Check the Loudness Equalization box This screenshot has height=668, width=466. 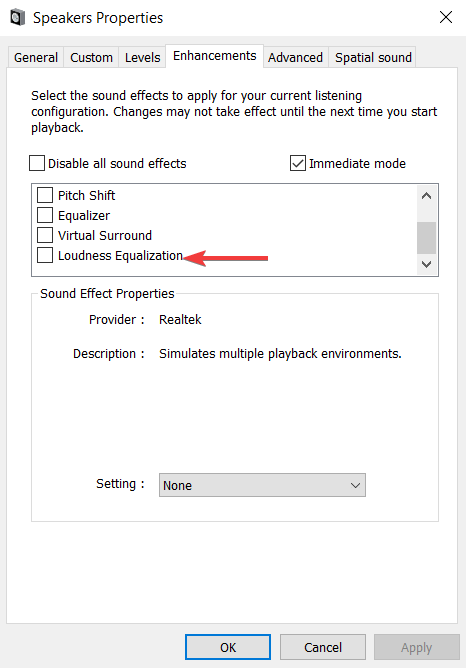click(x=45, y=255)
